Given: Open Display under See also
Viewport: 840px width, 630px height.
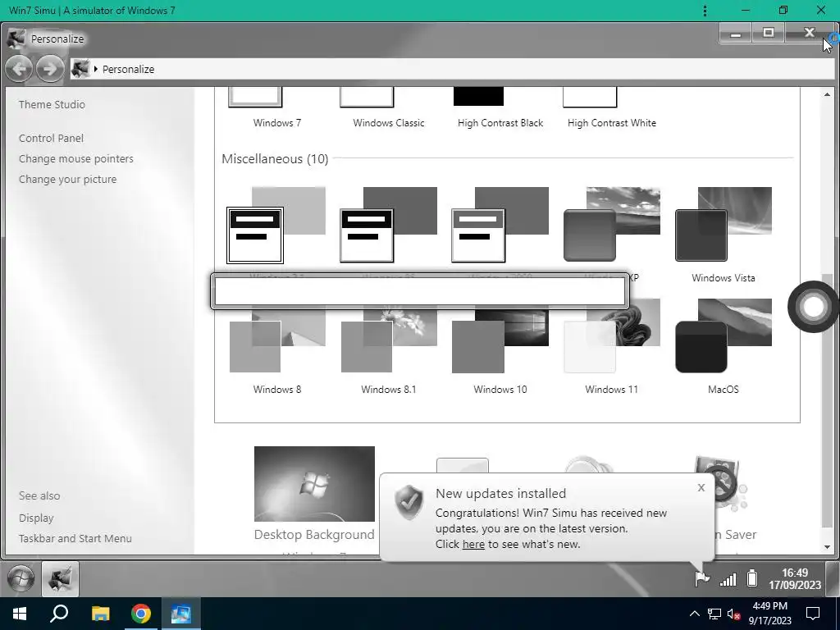Looking at the screenshot, I should (x=36, y=518).
